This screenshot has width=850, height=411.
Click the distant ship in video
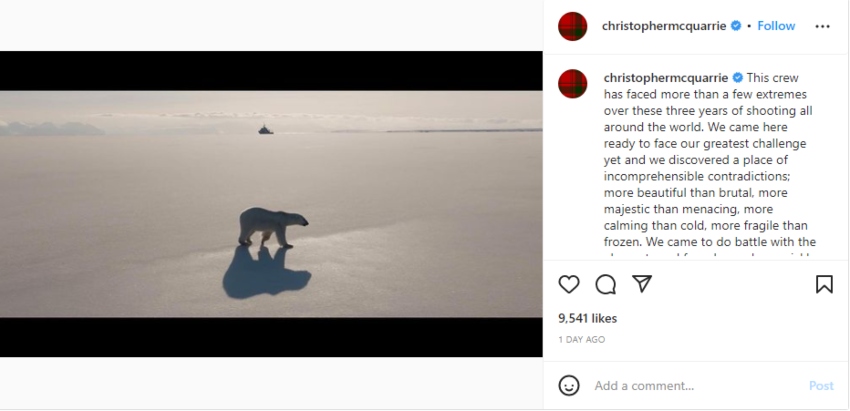pos(266,130)
